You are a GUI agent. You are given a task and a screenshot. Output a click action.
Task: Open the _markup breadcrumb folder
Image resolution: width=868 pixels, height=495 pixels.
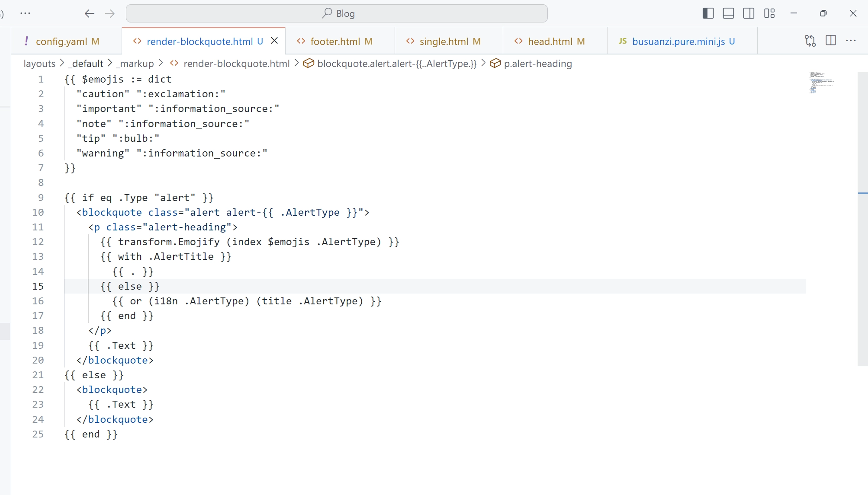pos(135,64)
